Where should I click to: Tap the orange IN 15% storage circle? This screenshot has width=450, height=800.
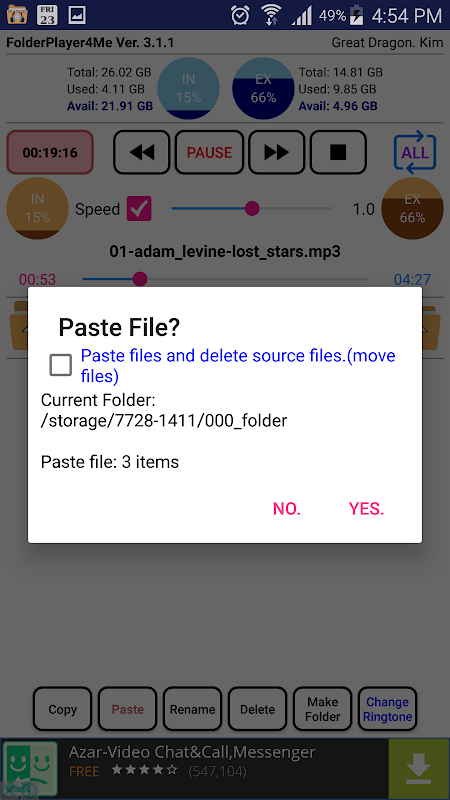pos(37,208)
